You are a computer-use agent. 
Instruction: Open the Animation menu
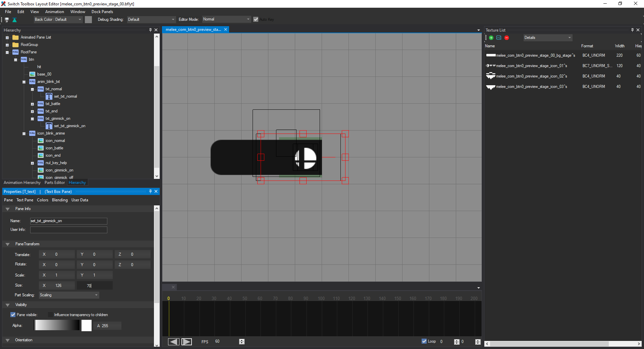pos(54,12)
